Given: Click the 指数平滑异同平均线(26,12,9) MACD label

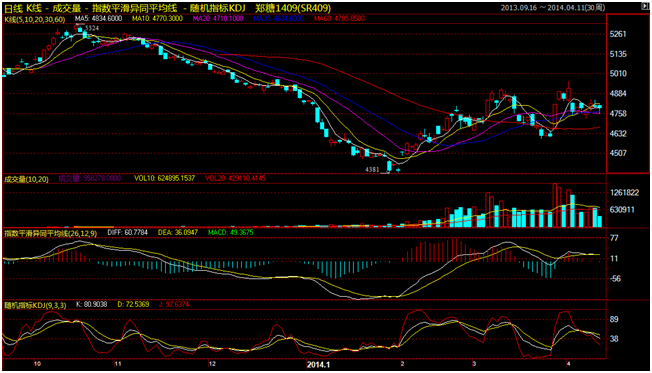Looking at the screenshot, I should click(x=50, y=233).
